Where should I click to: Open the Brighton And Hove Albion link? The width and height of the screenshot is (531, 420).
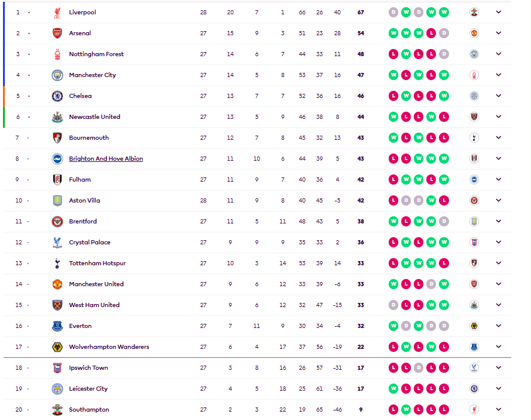[x=106, y=159]
